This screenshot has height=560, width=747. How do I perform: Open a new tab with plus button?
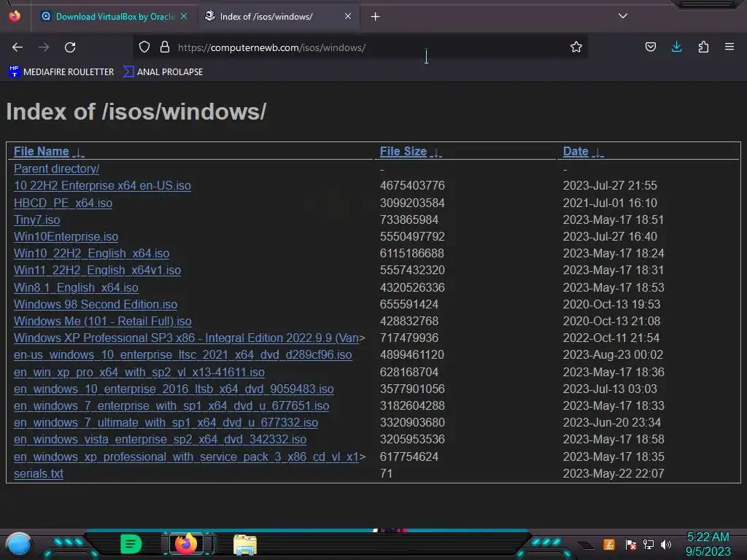(x=376, y=17)
